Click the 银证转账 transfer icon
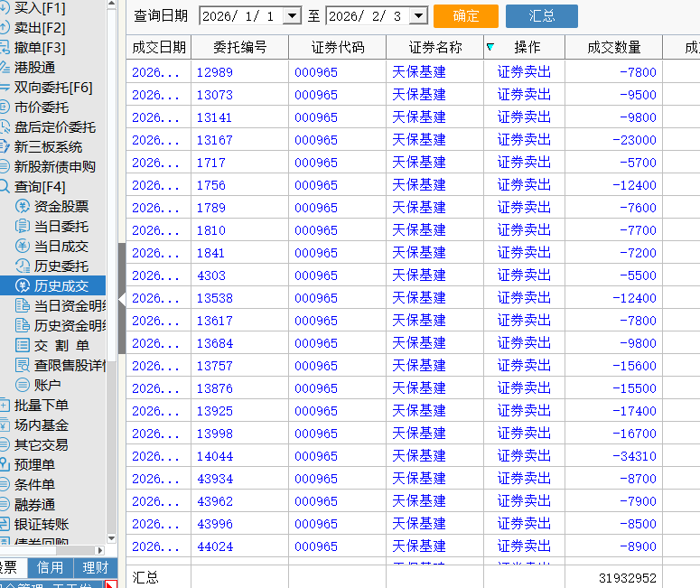 click(5, 524)
